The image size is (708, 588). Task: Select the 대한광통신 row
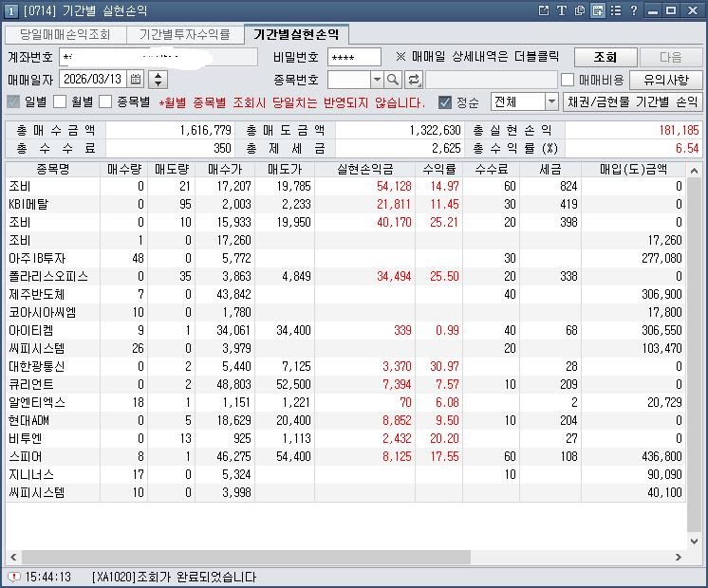click(x=345, y=366)
